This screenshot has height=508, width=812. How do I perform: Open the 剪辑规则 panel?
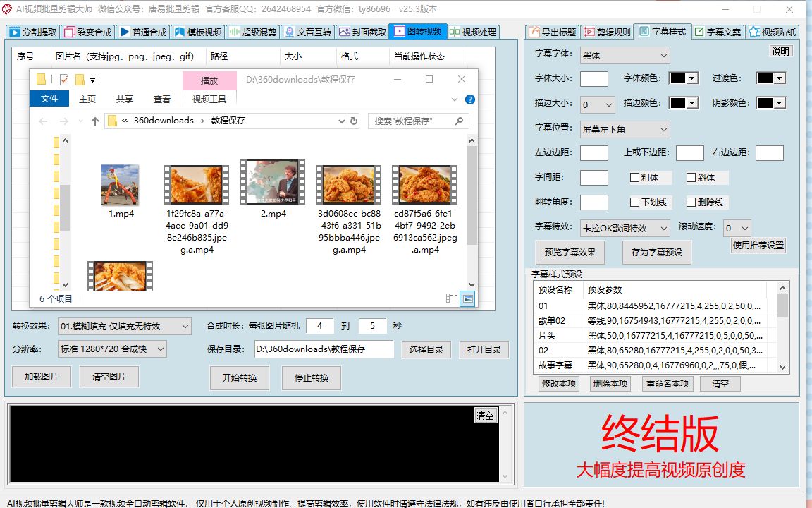610,31
